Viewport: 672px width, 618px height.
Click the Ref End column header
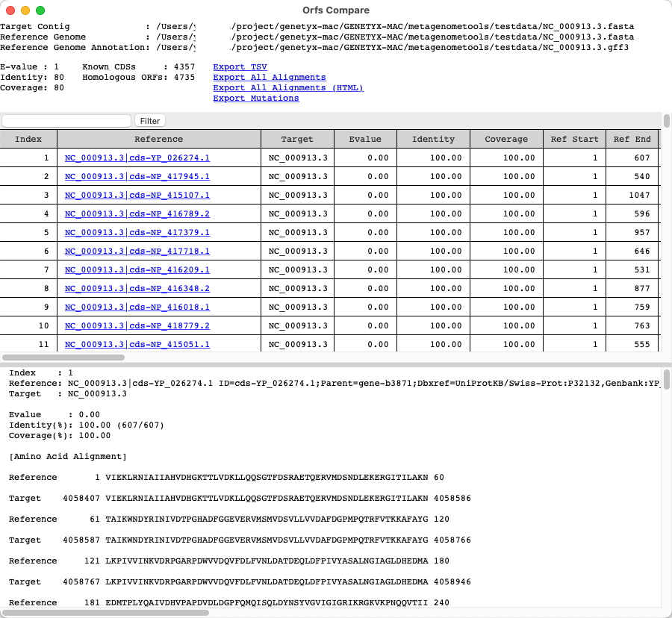pos(632,139)
